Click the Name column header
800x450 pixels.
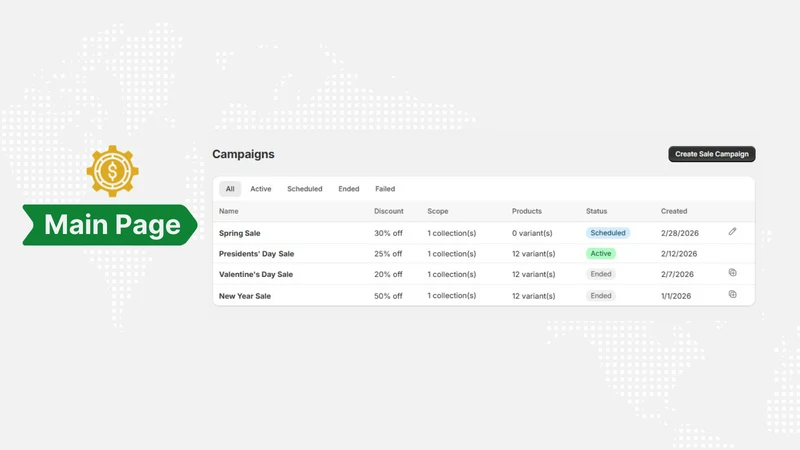[x=229, y=211]
